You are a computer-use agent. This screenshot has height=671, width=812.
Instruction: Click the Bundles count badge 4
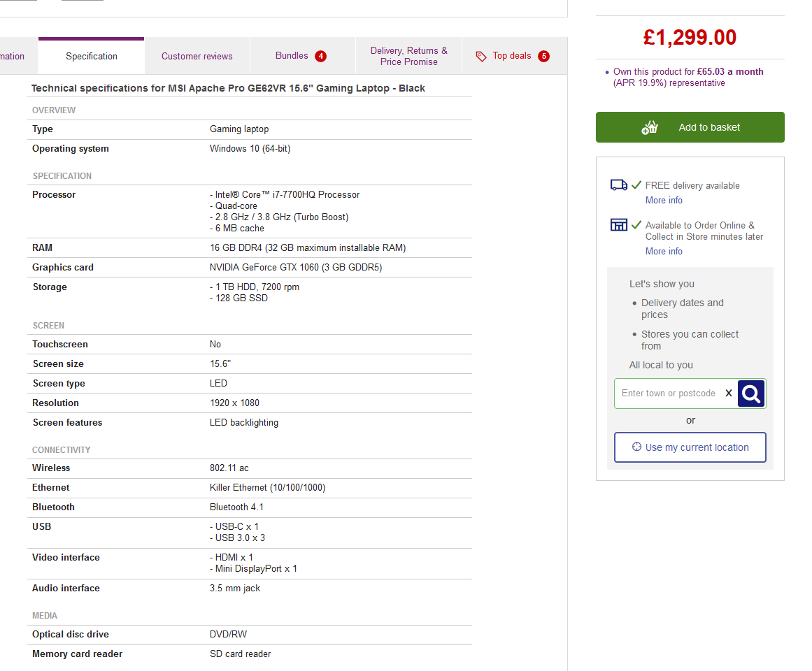click(x=321, y=56)
